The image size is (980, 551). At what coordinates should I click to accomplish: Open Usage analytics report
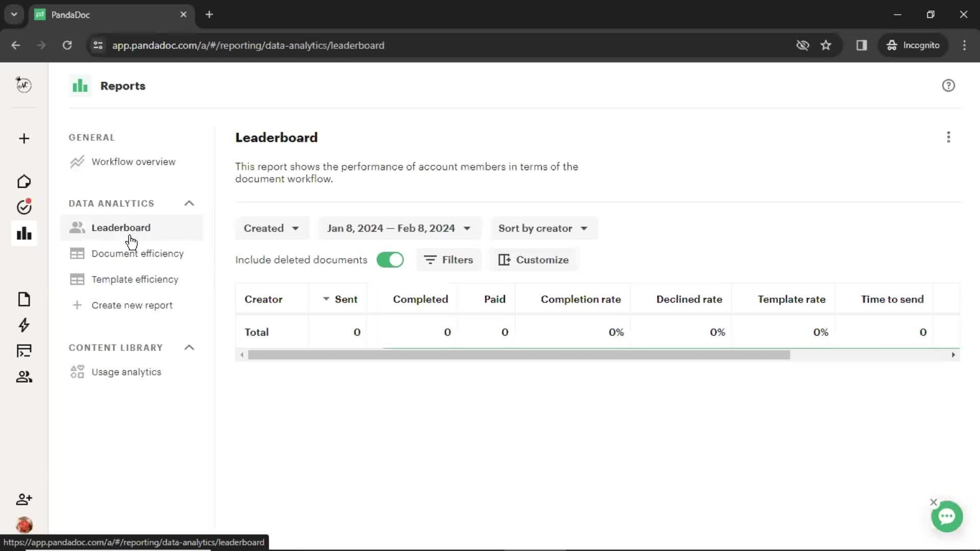coord(127,372)
